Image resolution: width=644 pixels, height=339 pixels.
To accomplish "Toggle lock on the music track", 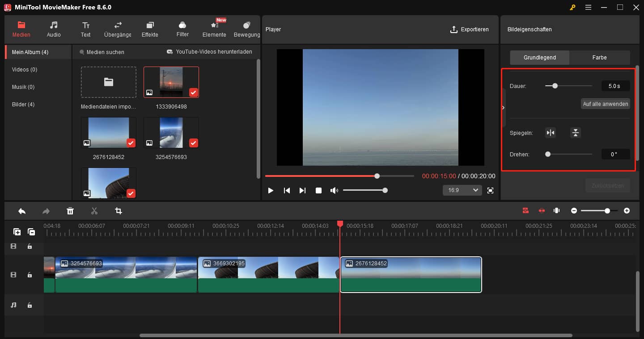I will 30,305.
